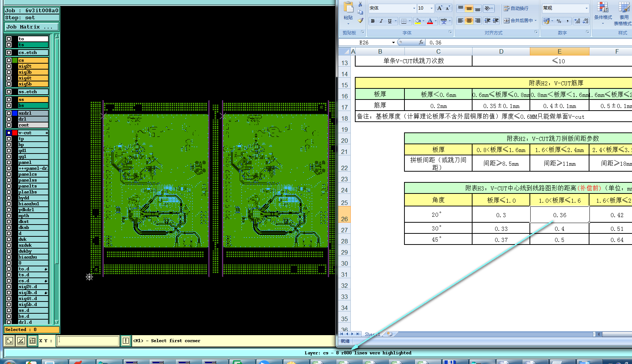Expand the Font Color dropdown arrow
632x364 pixels.
tap(436, 21)
